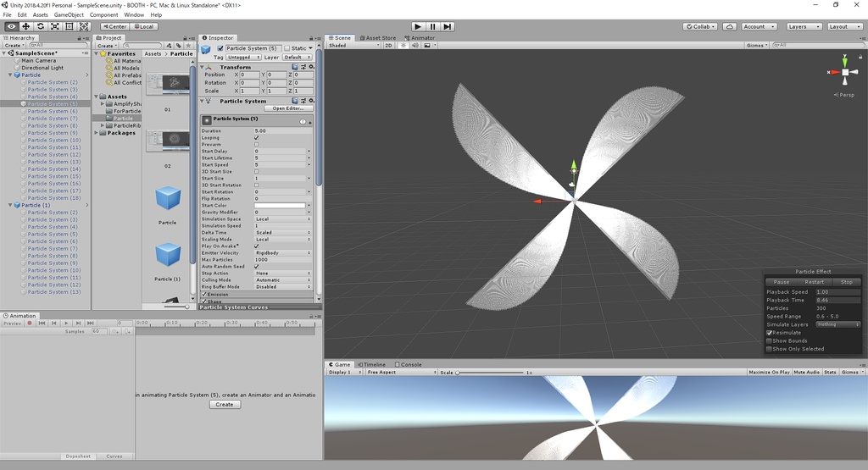Screen dimensions: 868x470
Task: Toggle Auto Random Seed checkbox
Action: point(256,267)
